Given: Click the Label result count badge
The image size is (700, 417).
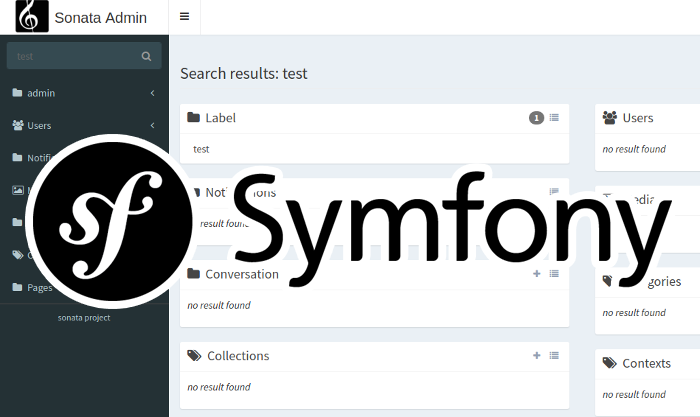Looking at the screenshot, I should point(536,118).
